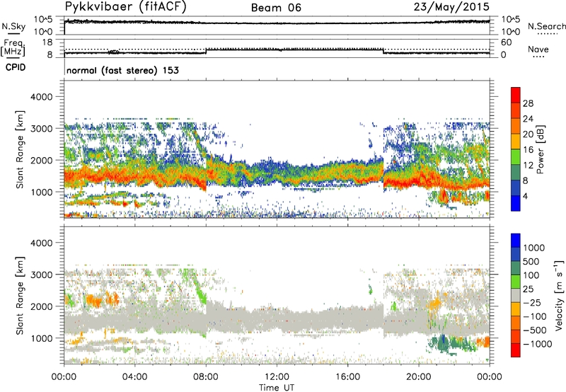This screenshot has height=392, width=566.
Task: Click the "Slant Range [km]" label of the velocity panel
Action: coord(21,295)
